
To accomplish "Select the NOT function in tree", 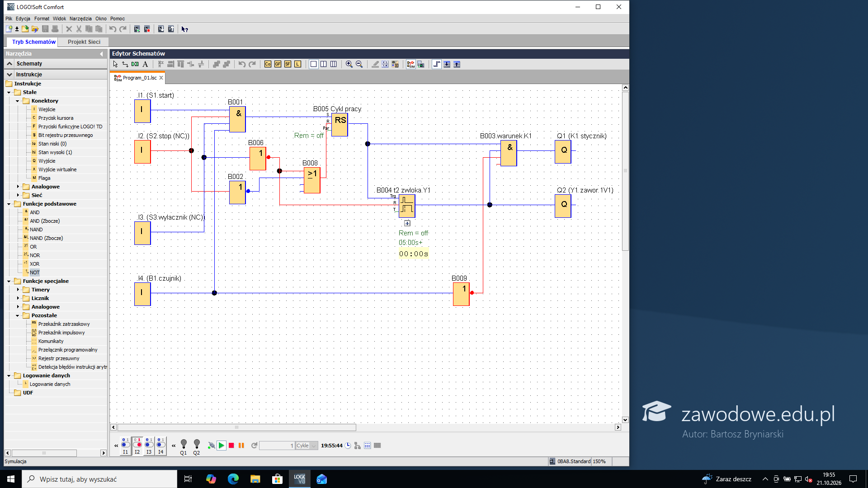I will [35, 272].
